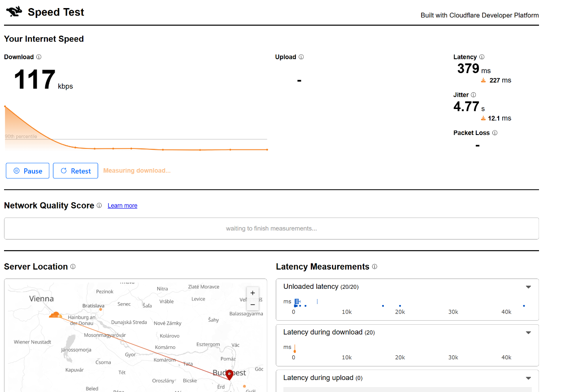Click the Jitter info icon

[x=473, y=95]
